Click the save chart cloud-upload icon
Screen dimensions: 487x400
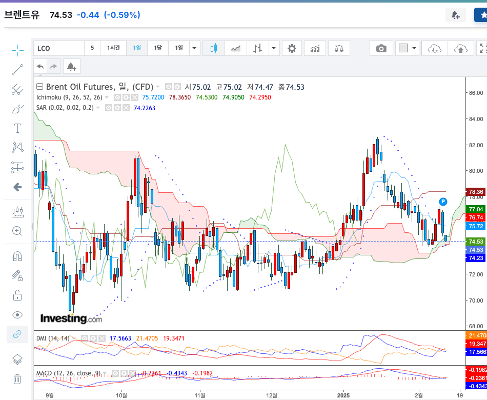(x=461, y=49)
